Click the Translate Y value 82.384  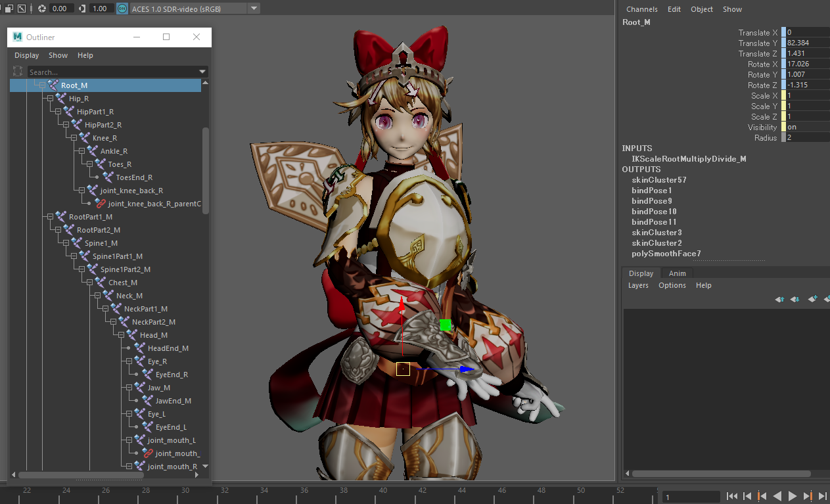click(x=808, y=43)
